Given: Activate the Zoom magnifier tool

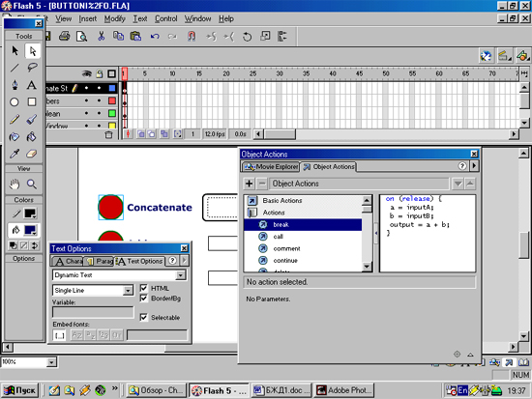Looking at the screenshot, I should [32, 185].
